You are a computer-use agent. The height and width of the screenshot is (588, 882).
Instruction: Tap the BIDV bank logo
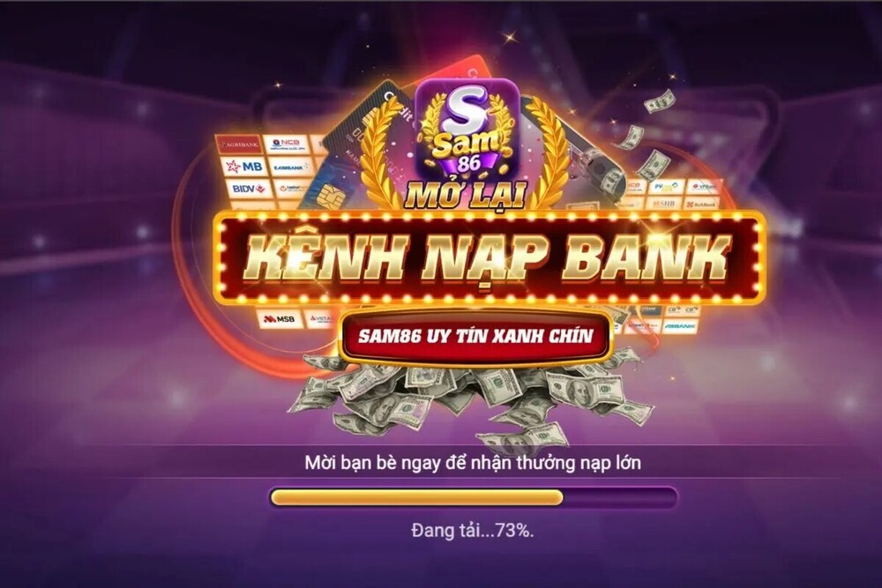[x=248, y=189]
